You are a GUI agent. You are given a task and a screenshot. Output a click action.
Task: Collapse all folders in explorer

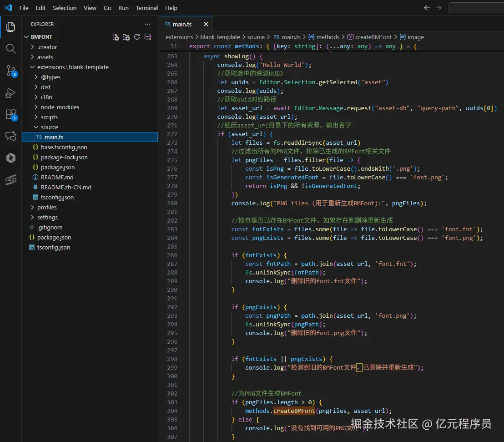pyautogui.click(x=147, y=37)
